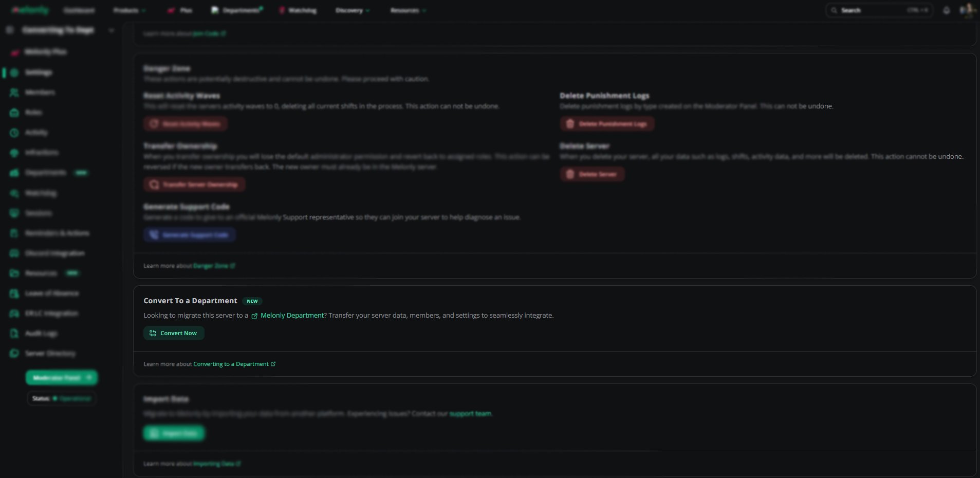Click the Convert To a Department heading
The height and width of the screenshot is (478, 980).
pyautogui.click(x=190, y=301)
